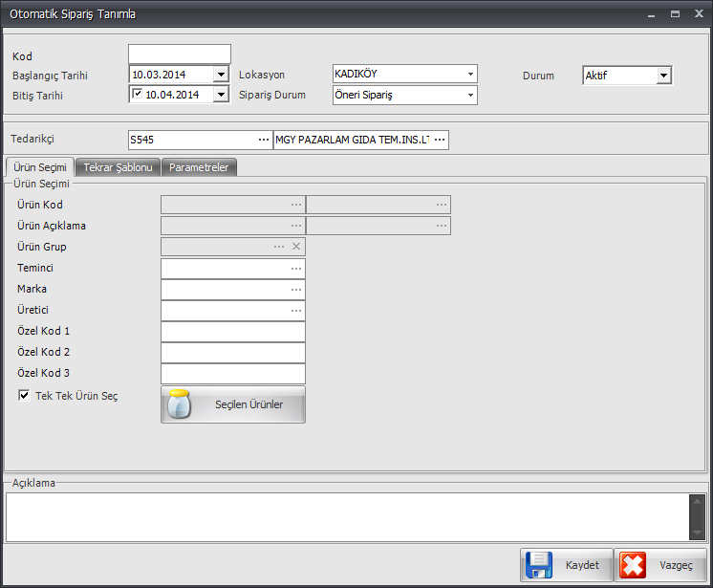The width and height of the screenshot is (713, 588).
Task: Open the ellipsis lookup for Marka field
Action: point(296,290)
